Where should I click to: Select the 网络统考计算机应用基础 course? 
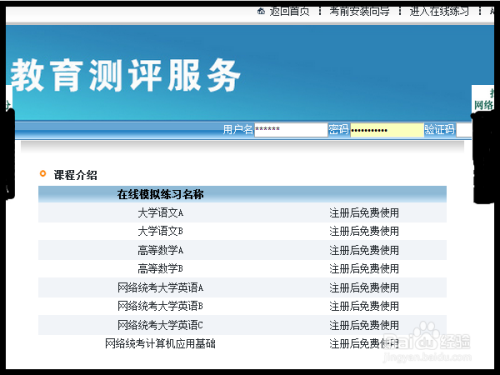(160, 343)
